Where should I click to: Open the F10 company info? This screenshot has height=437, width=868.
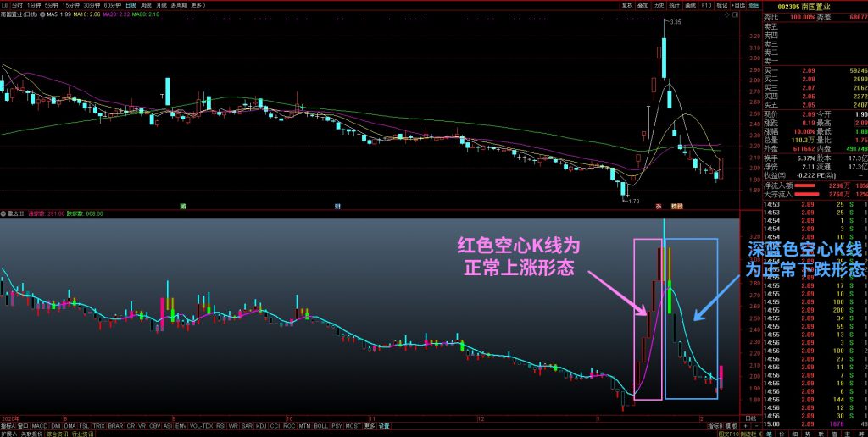coord(706,5)
